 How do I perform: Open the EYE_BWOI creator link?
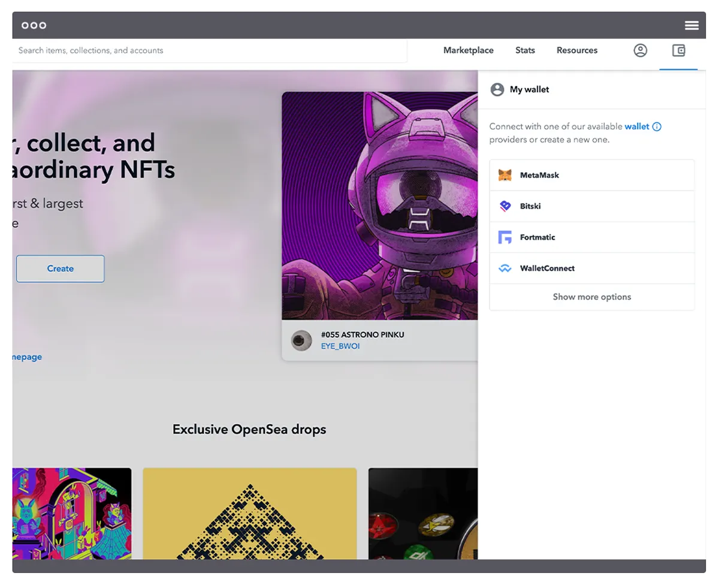click(x=340, y=346)
